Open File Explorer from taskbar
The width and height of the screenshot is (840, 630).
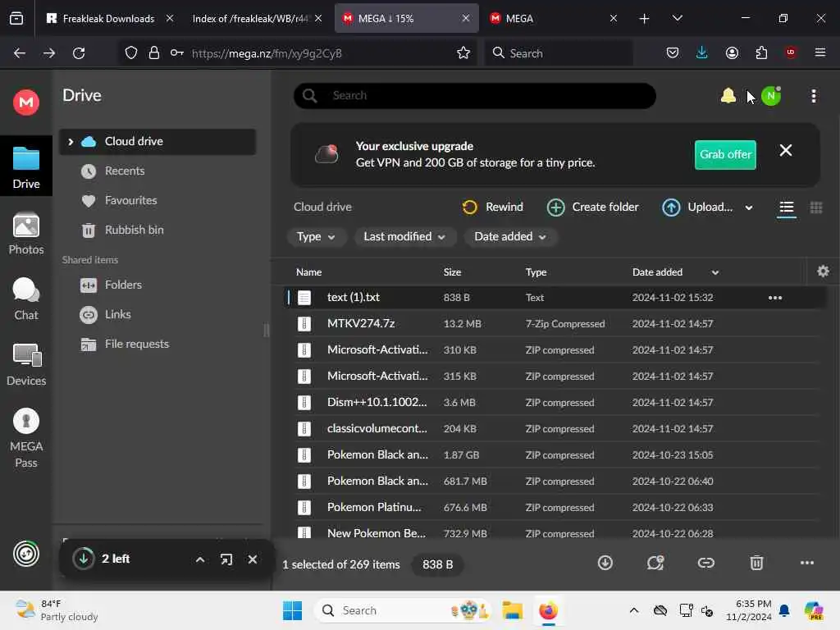[x=512, y=610]
